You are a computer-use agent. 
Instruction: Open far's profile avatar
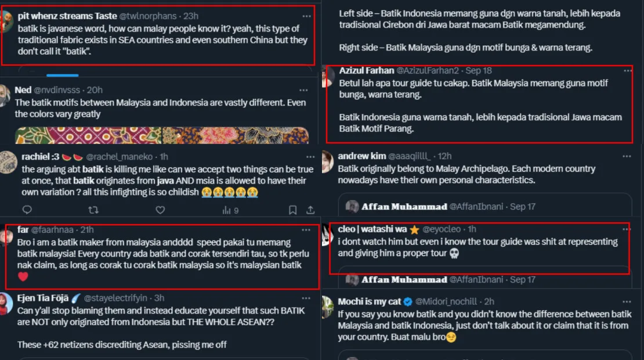[6, 236]
